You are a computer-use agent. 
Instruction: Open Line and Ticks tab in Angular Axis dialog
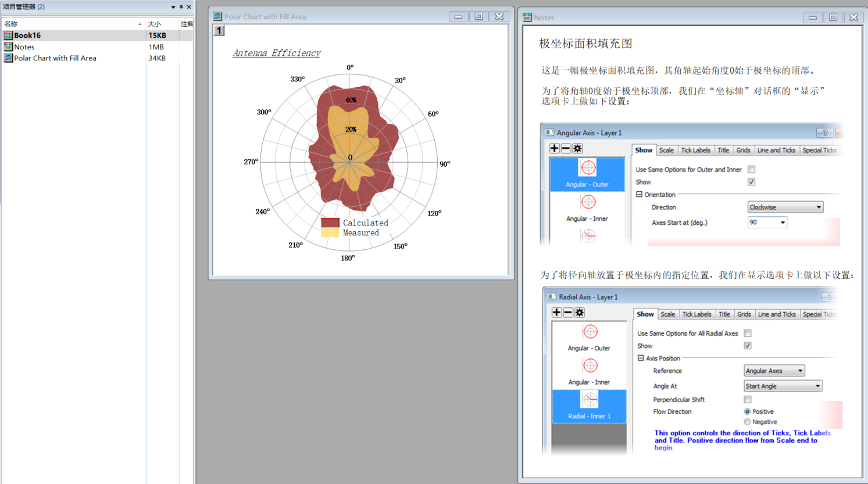coord(776,150)
